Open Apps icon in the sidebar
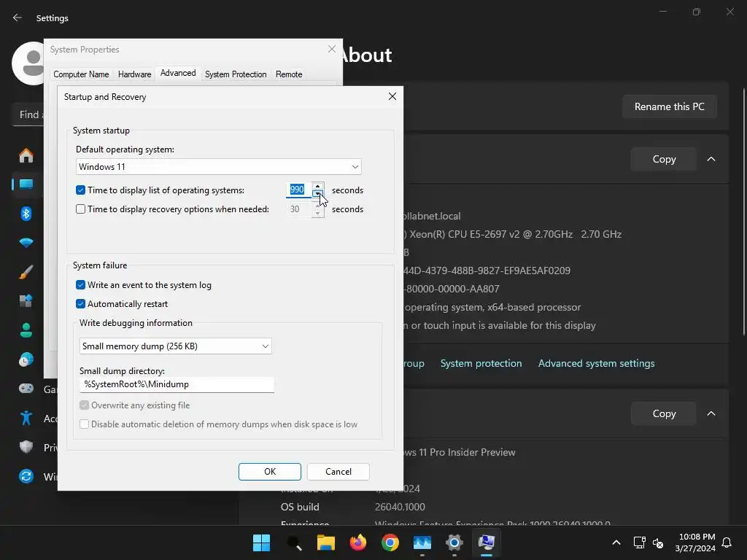 26,301
